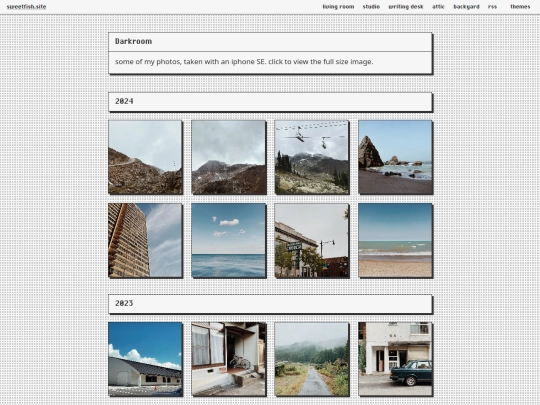Select the Darkroom heading text
The height and width of the screenshot is (405, 540).
click(x=133, y=41)
